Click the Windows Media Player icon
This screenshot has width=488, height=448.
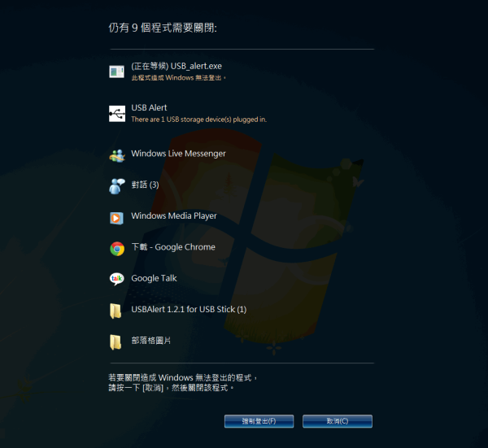click(116, 218)
